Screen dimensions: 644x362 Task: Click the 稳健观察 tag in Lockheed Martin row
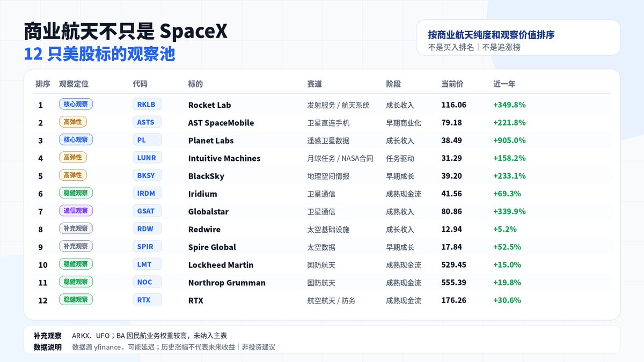point(76,263)
